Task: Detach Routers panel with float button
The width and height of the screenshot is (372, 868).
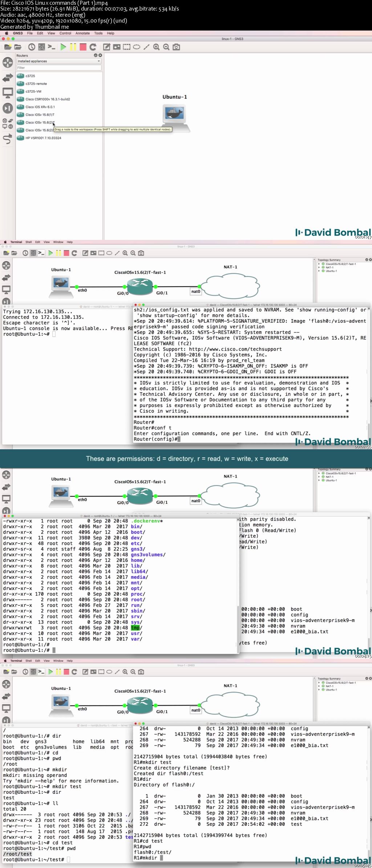Action: point(96,55)
